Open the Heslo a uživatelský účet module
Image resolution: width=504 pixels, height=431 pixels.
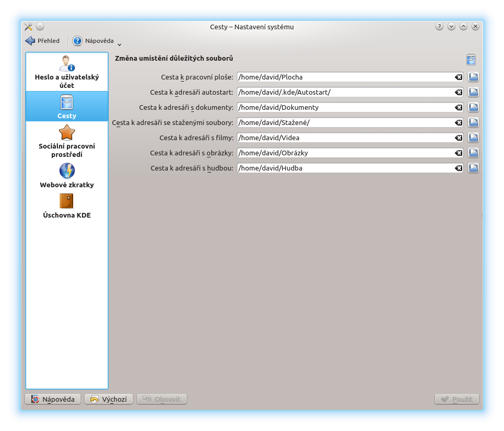[x=67, y=72]
